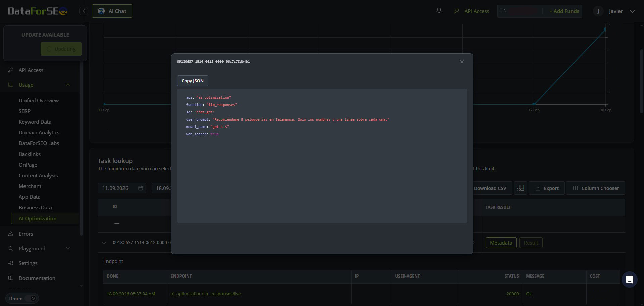Image resolution: width=644 pixels, height=306 pixels.
Task: Click the Add Funds button
Action: pos(564,11)
